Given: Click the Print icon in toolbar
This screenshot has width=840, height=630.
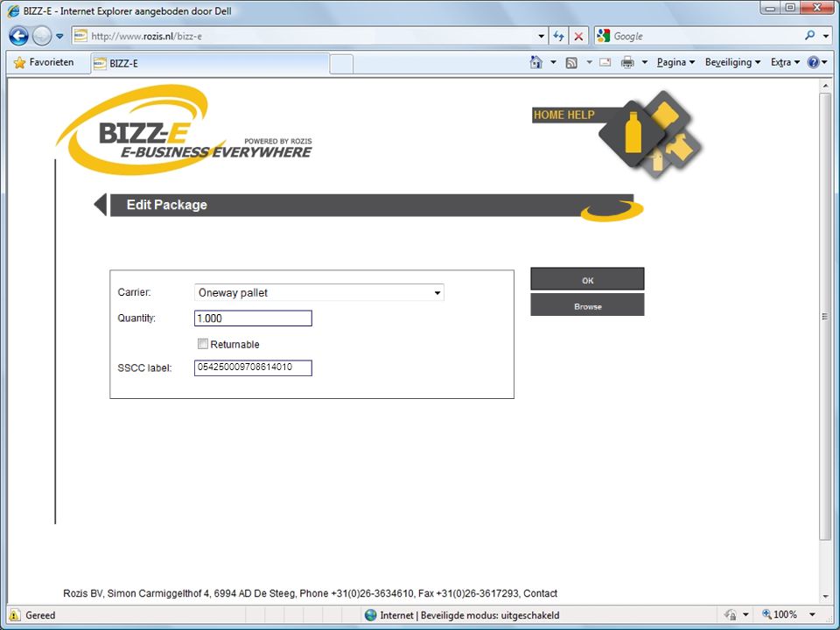Looking at the screenshot, I should [x=627, y=63].
